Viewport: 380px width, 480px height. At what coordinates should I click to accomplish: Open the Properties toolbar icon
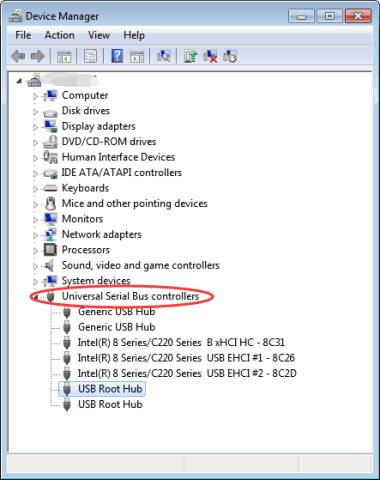click(90, 56)
